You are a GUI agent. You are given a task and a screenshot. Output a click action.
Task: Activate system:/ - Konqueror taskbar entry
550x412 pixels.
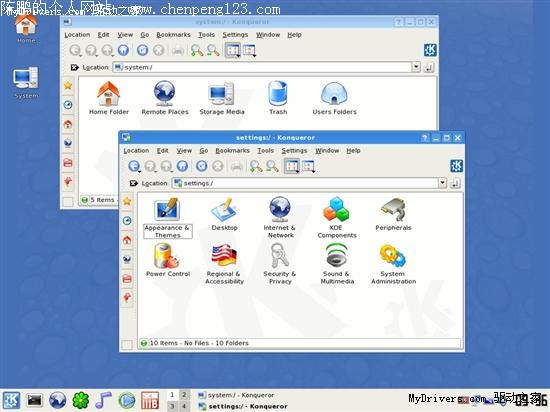pyautogui.click(x=236, y=395)
